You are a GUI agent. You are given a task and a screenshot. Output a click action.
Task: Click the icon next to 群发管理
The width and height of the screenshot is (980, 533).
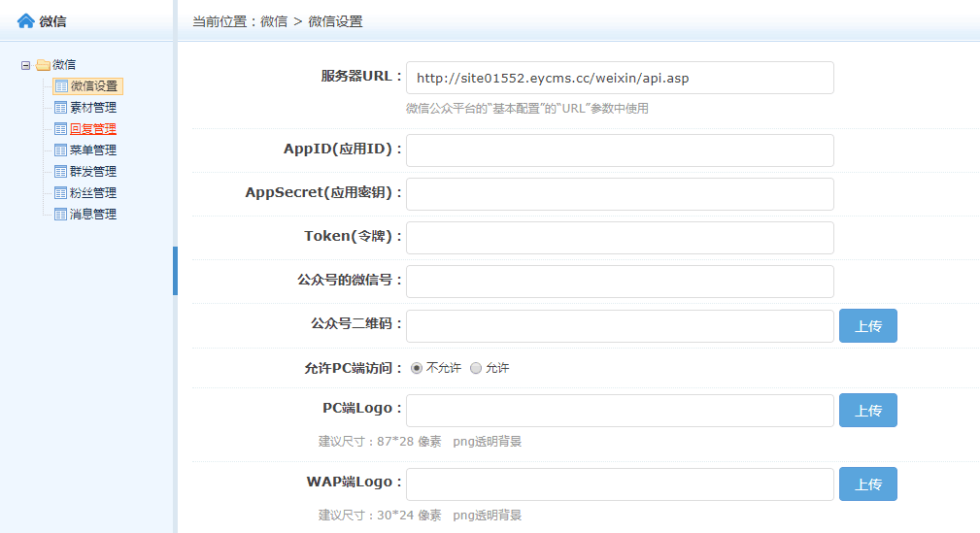click(x=61, y=172)
